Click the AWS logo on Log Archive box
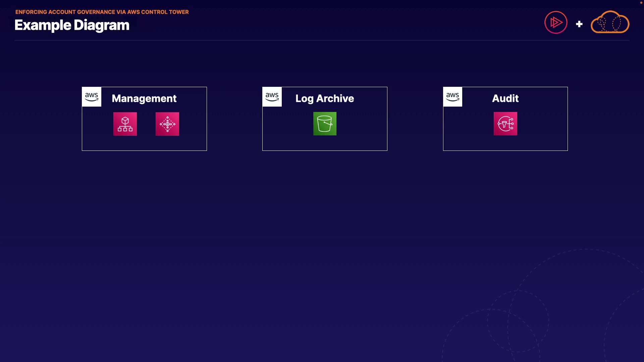 tap(272, 97)
